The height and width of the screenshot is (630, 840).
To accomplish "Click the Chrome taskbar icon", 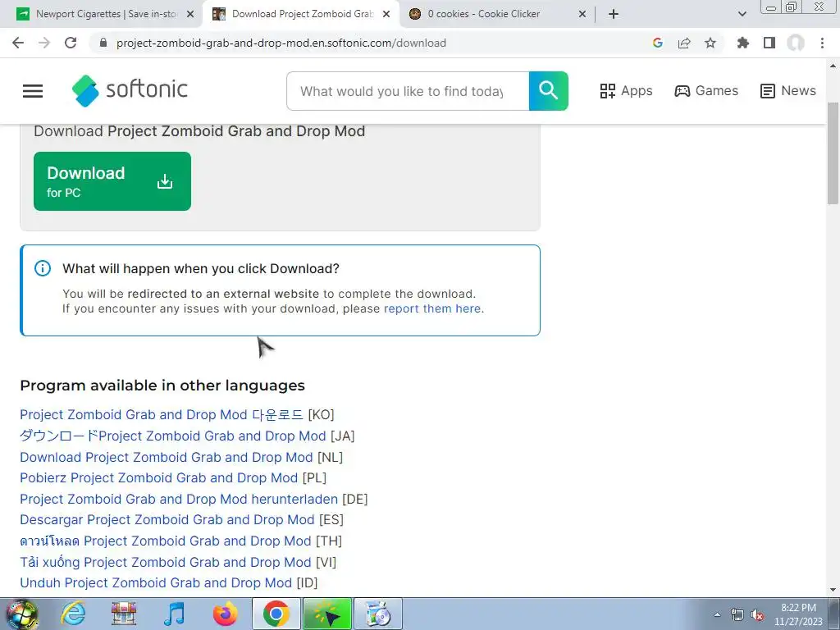I will click(276, 614).
